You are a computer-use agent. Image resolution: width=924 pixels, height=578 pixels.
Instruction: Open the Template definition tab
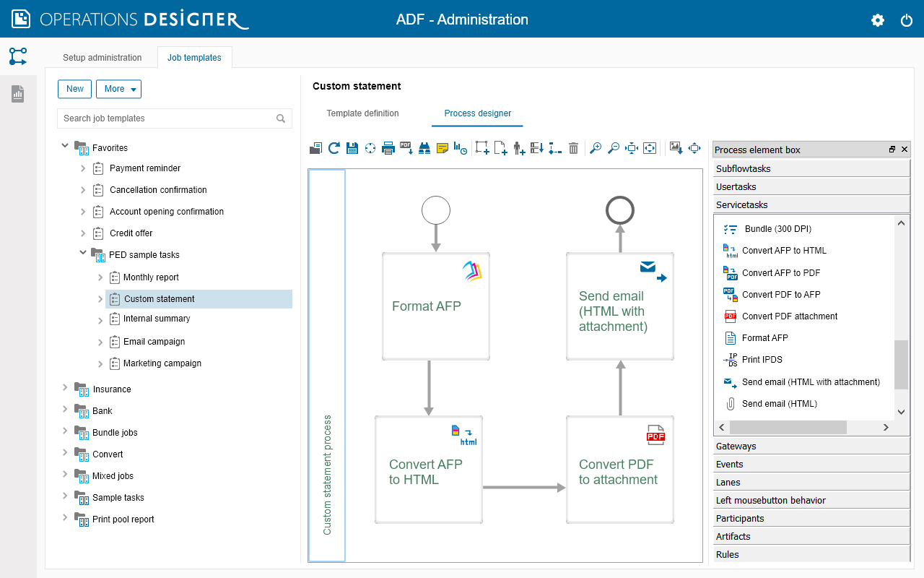(x=362, y=113)
